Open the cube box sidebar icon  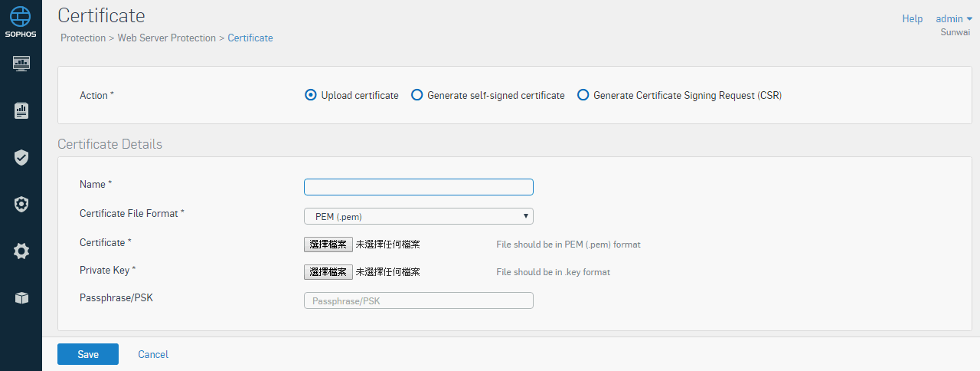21,298
